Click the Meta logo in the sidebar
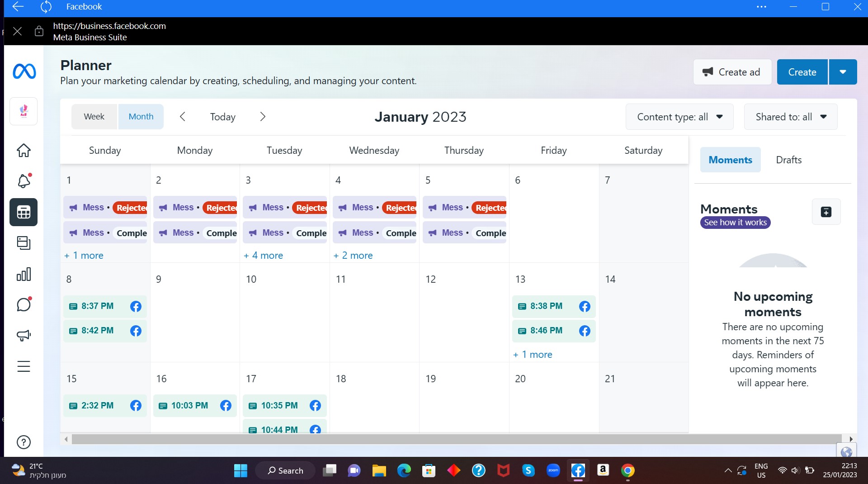The image size is (868, 484). [24, 71]
